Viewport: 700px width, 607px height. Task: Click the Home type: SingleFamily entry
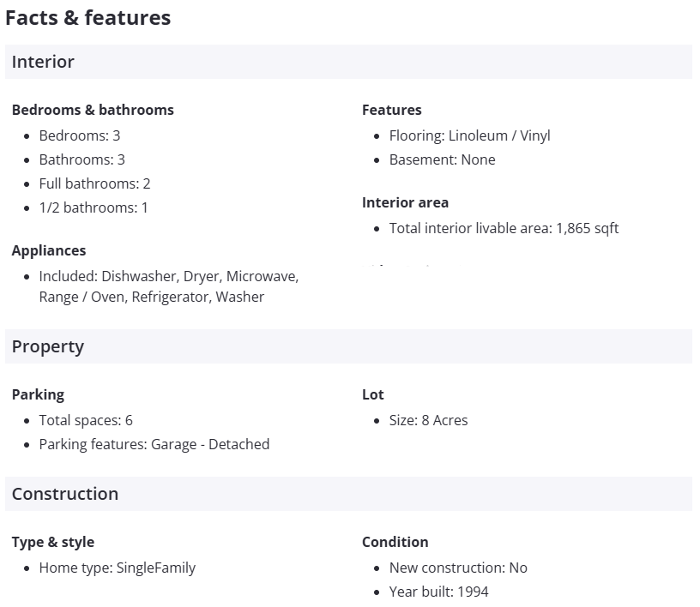[x=118, y=568]
